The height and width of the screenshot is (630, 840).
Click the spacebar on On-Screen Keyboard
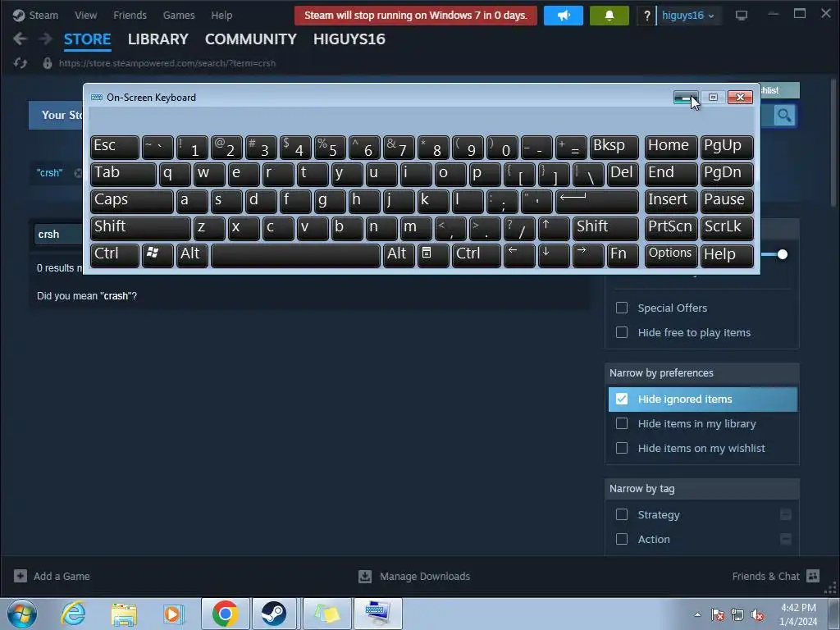coord(295,255)
